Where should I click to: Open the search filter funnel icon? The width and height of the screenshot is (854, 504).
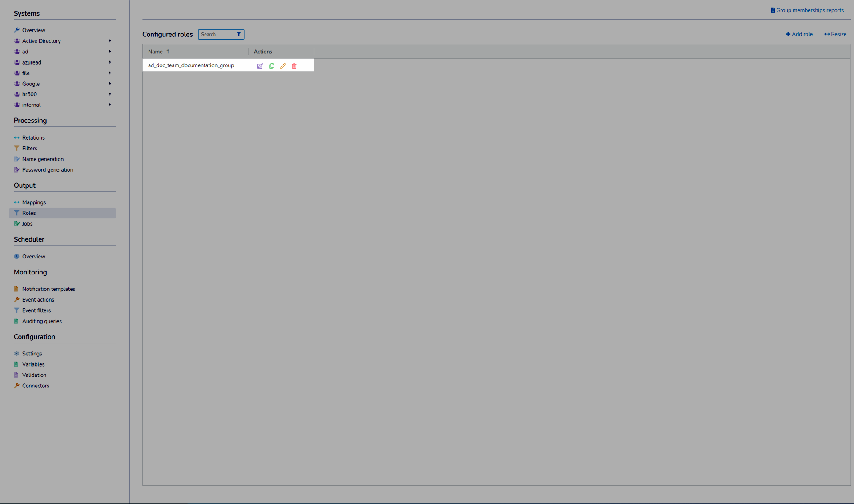pyautogui.click(x=239, y=34)
